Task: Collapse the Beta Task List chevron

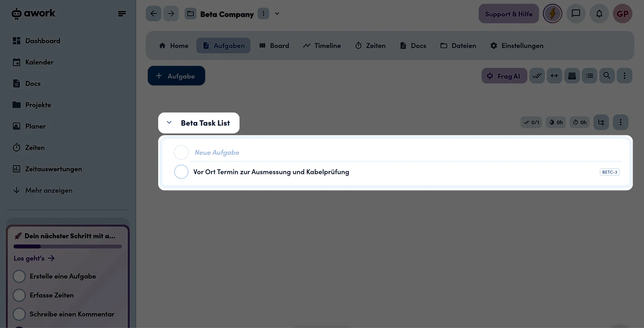Action: 169,123
